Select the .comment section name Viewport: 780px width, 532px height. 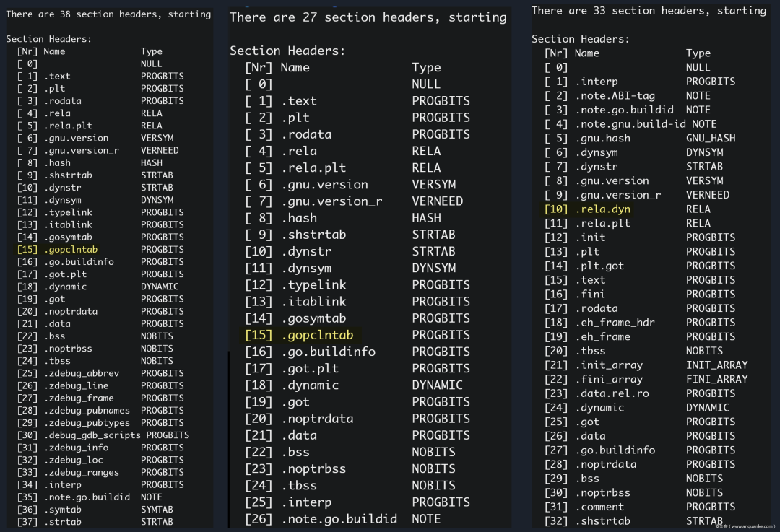600,507
